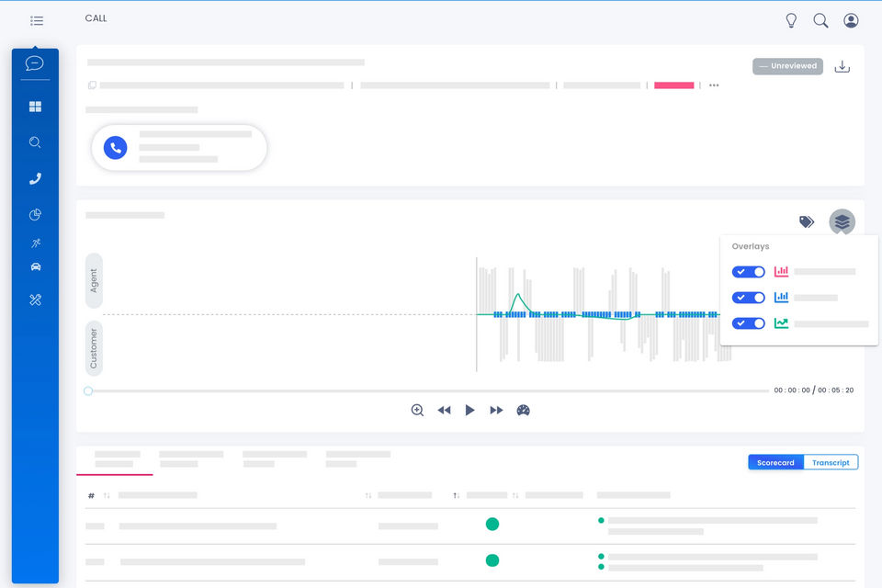Toggle the blue bar chart overlay switch
The height and width of the screenshot is (588, 882).
pos(748,297)
